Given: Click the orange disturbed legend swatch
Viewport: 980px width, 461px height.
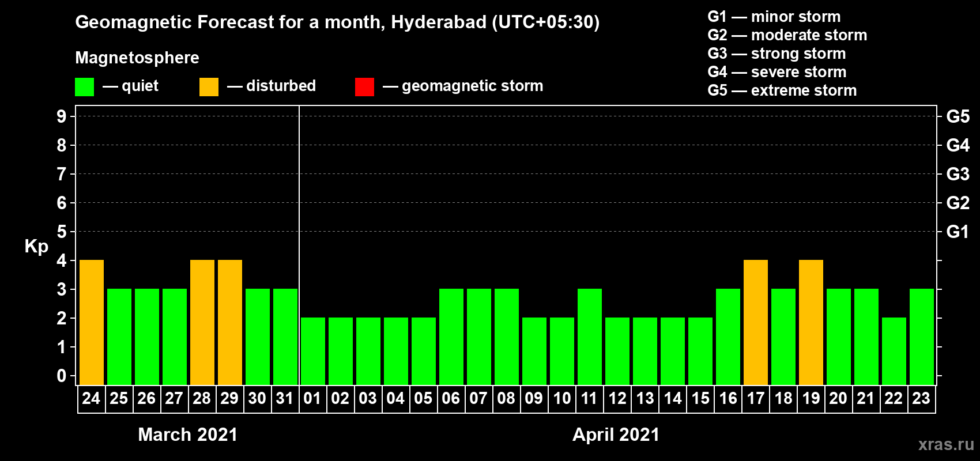Looking at the screenshot, I should point(209,87).
